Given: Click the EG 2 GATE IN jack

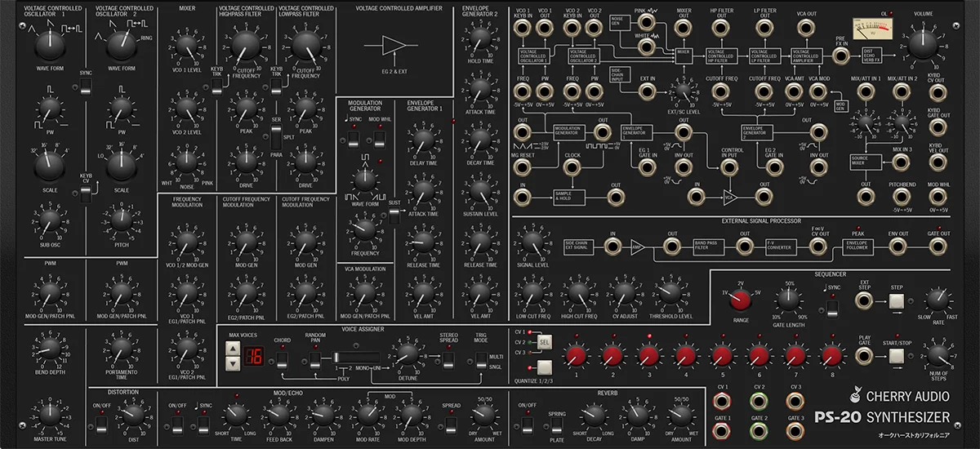Looking at the screenshot, I should tap(774, 169).
